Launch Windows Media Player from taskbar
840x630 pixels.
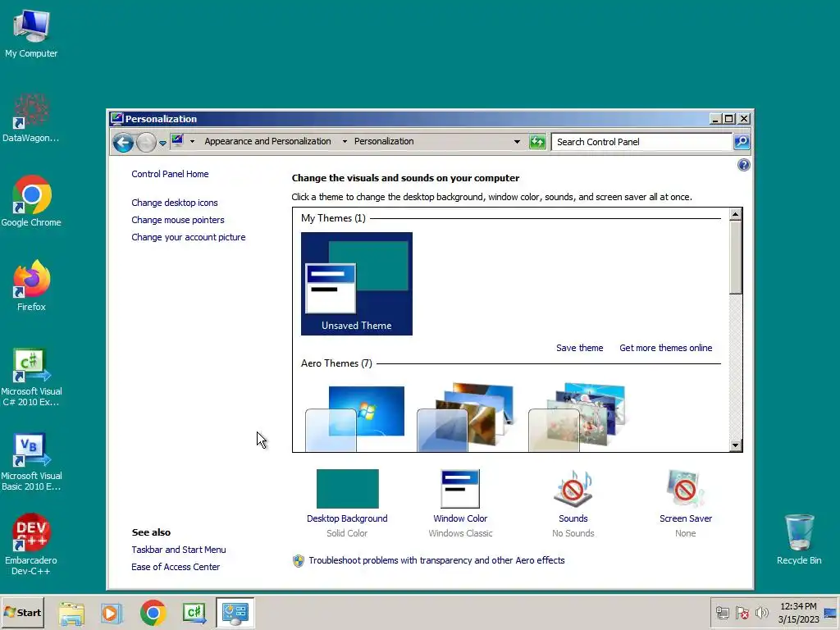click(112, 613)
